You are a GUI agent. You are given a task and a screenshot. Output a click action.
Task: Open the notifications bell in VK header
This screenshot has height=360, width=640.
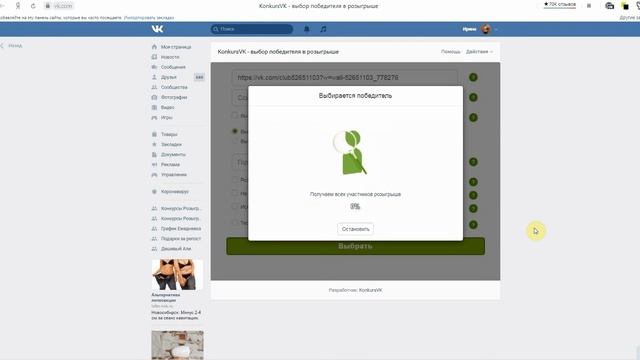[307, 29]
